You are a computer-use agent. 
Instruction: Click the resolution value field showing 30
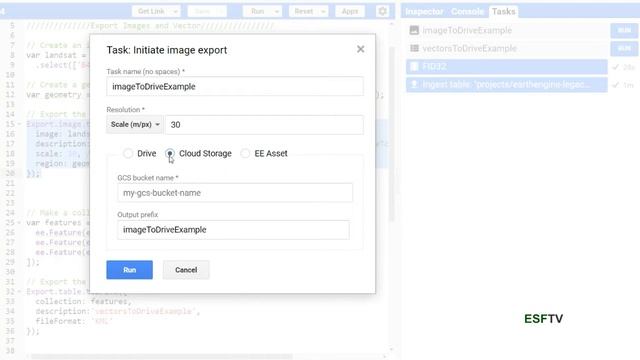(264, 124)
